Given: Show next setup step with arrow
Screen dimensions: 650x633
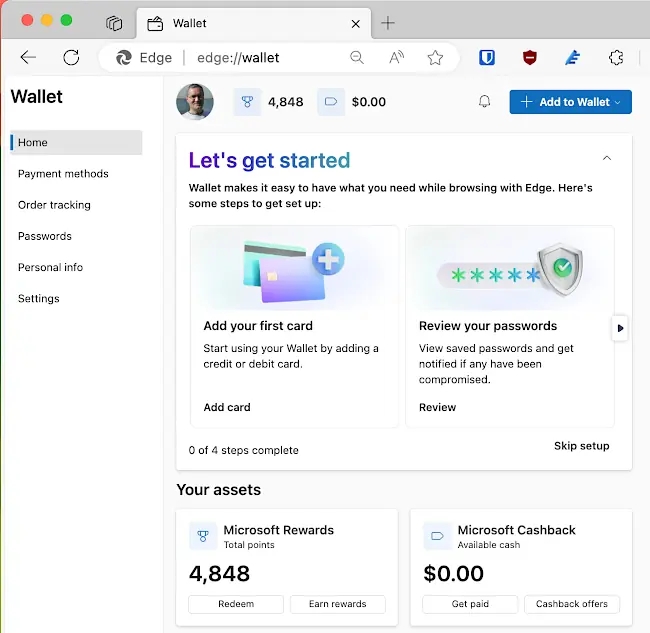Looking at the screenshot, I should point(620,328).
